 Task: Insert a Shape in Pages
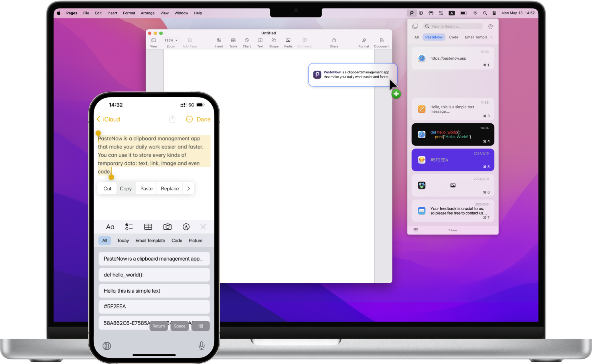[274, 42]
